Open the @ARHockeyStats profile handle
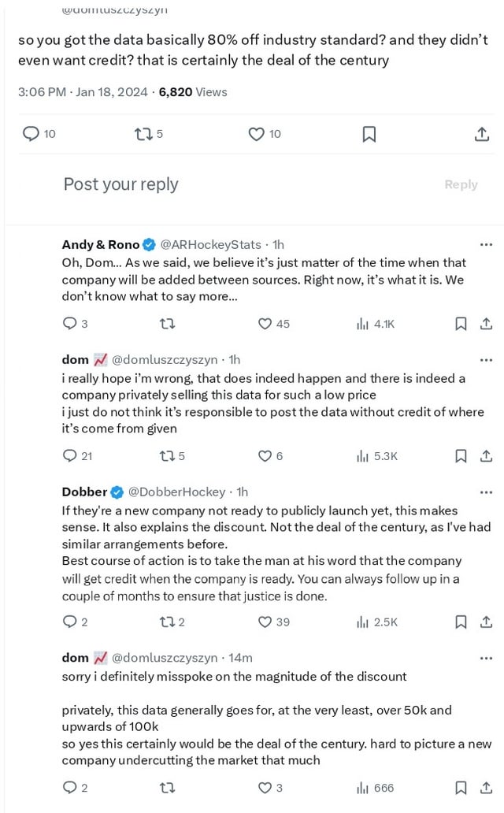The width and height of the screenshot is (504, 813). pyautogui.click(x=211, y=245)
